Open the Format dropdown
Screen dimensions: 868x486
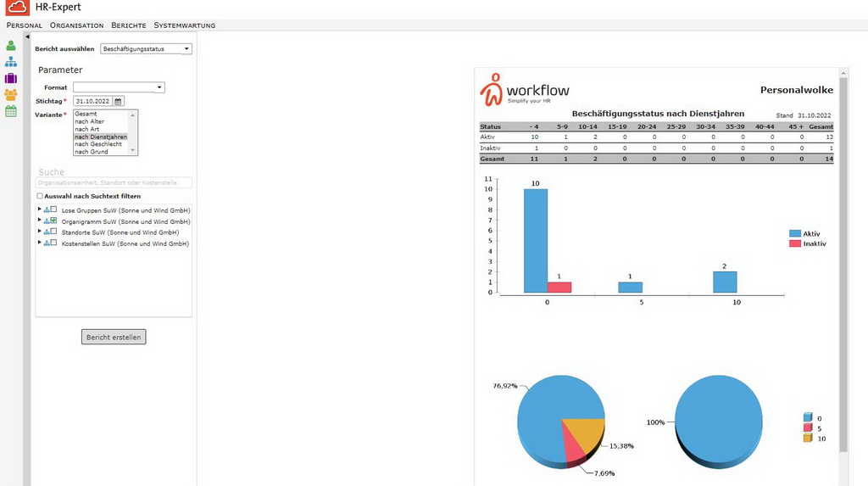(x=119, y=87)
